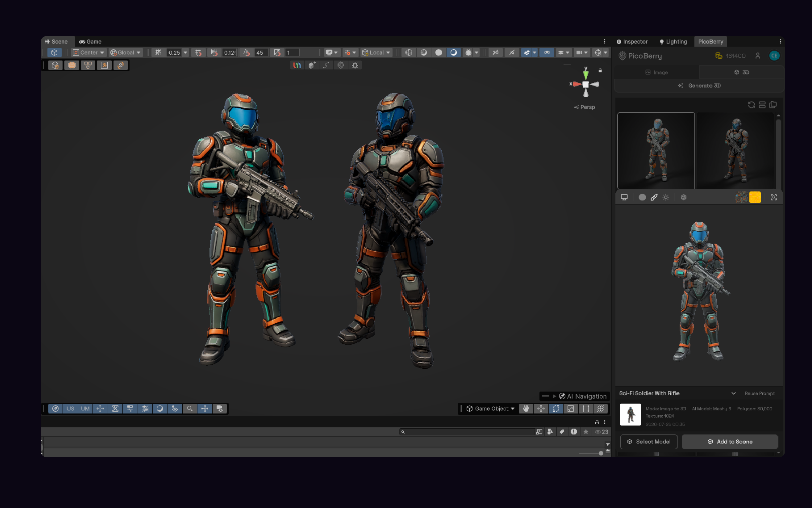812x508 pixels.
Task: Click the brush icon in preview toolbar
Action: point(654,197)
